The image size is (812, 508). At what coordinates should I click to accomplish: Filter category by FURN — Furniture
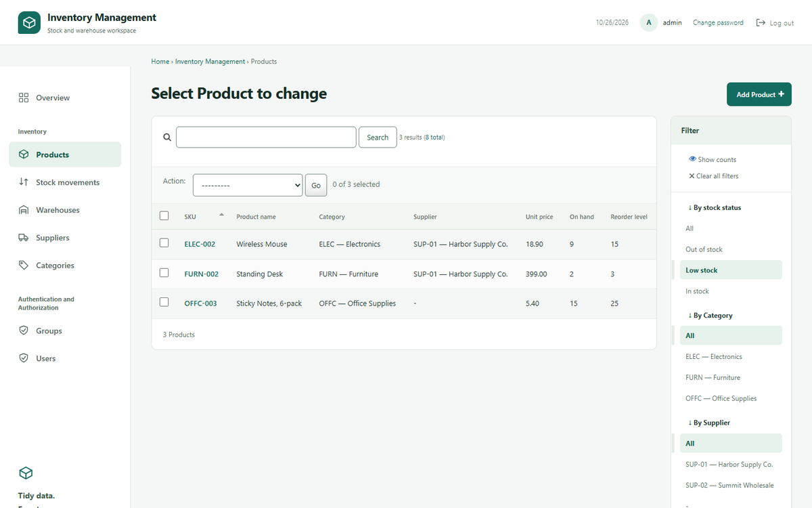click(x=731, y=378)
